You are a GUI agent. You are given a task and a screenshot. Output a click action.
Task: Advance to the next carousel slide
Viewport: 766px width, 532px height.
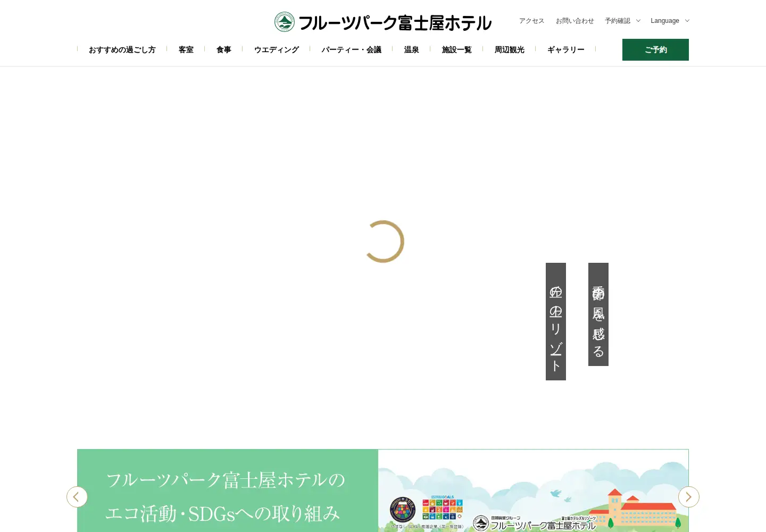(x=689, y=497)
